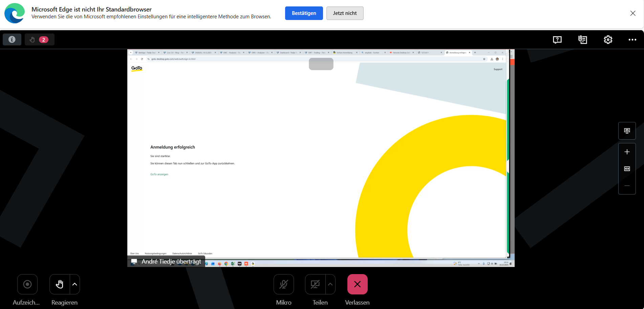
Task: Open the news/handouts panel icon
Action: click(582, 40)
